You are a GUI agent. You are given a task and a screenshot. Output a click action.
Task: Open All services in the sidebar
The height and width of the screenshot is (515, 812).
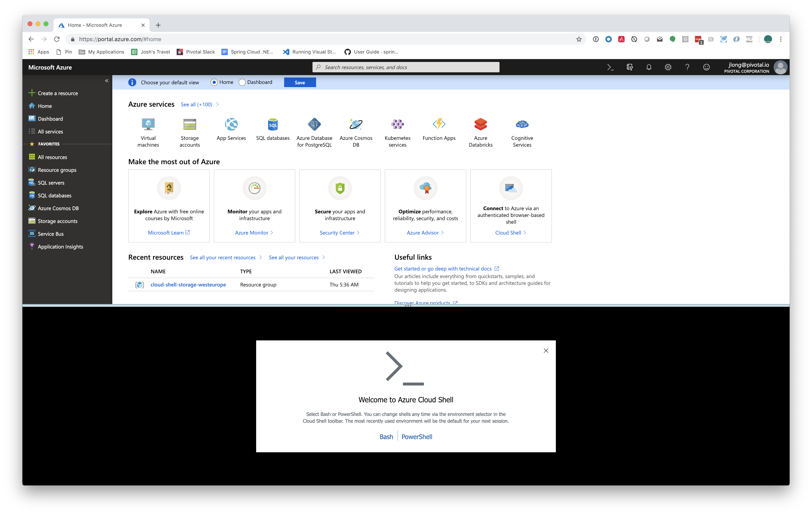click(50, 131)
